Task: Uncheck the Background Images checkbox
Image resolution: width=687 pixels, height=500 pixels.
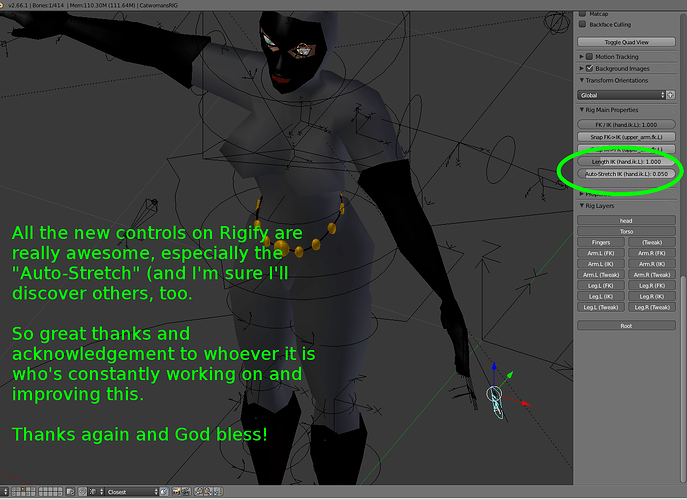Action: click(x=589, y=68)
